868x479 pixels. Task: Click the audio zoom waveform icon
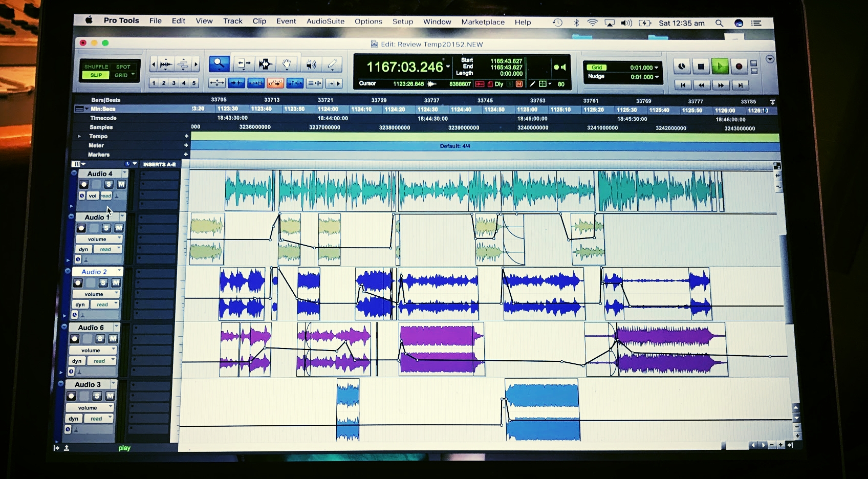[x=166, y=64]
